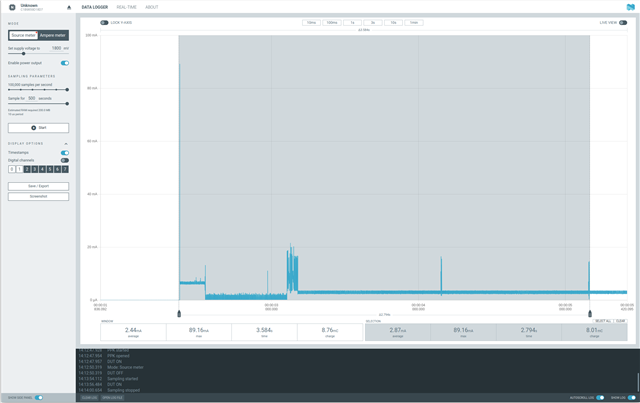Viewport: 640px width, 403px height.
Task: Toggle digital channel 0 button
Action: (12, 169)
